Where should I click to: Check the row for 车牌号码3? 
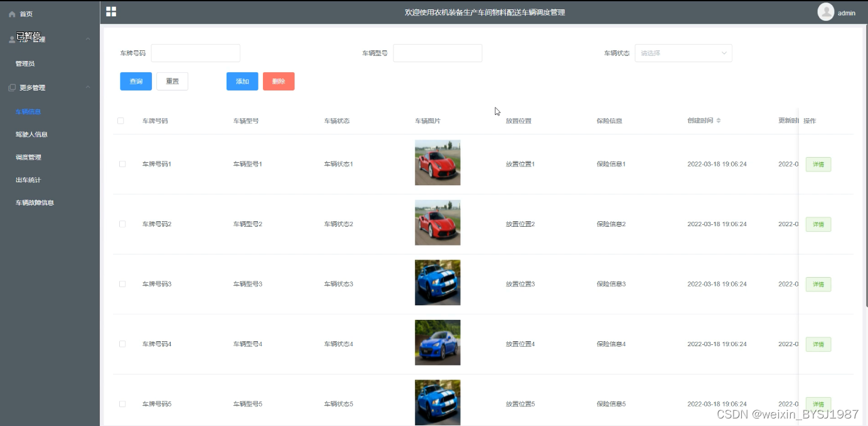[x=122, y=284]
